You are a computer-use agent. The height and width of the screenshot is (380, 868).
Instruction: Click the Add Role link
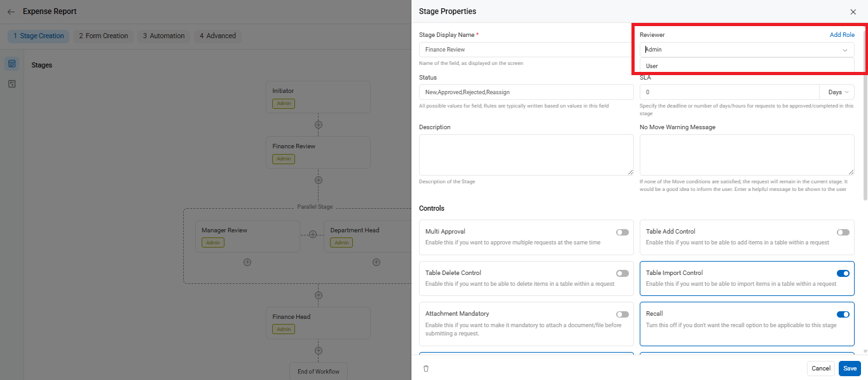842,35
